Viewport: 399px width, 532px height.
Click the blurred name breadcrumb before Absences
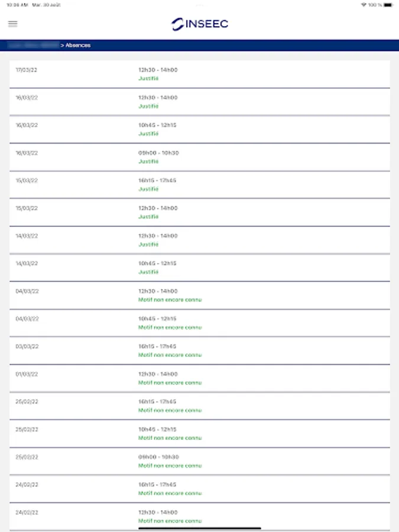tap(33, 45)
